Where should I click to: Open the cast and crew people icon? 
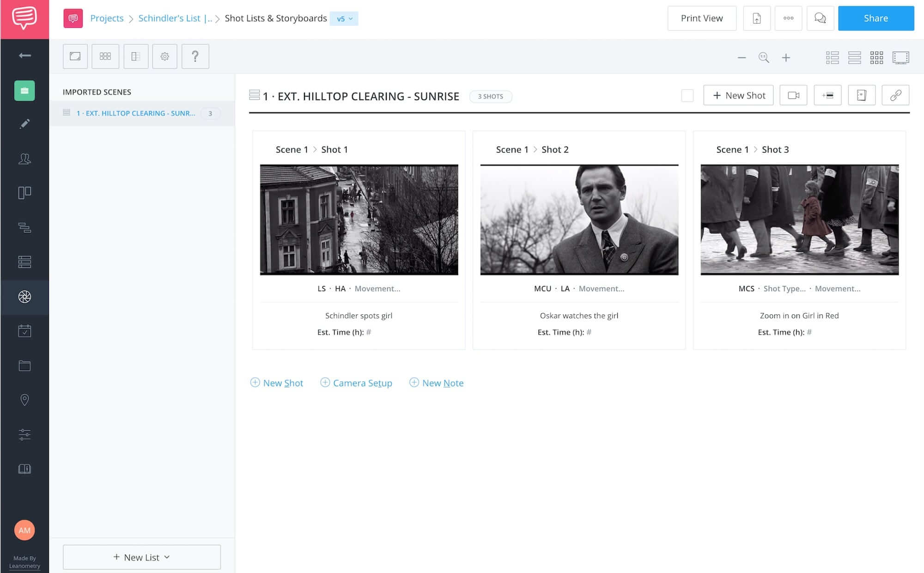[25, 159]
